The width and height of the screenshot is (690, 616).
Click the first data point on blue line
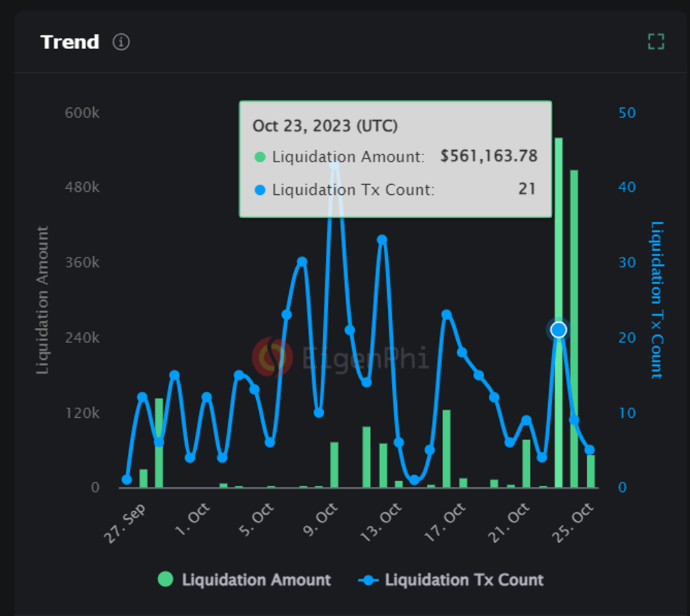[x=126, y=480]
